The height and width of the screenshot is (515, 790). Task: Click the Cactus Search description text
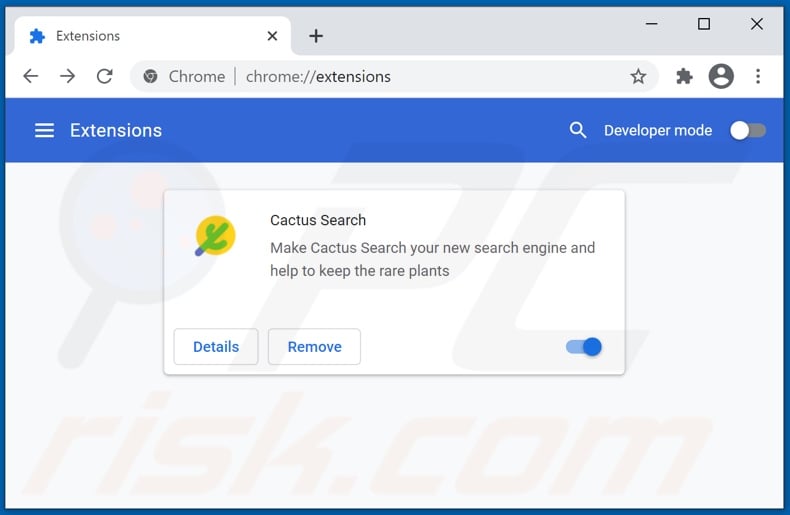(432, 260)
